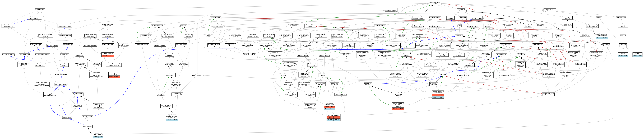Select the 'axon development' node
Viewport: 644px width, 139px height.
61,106
